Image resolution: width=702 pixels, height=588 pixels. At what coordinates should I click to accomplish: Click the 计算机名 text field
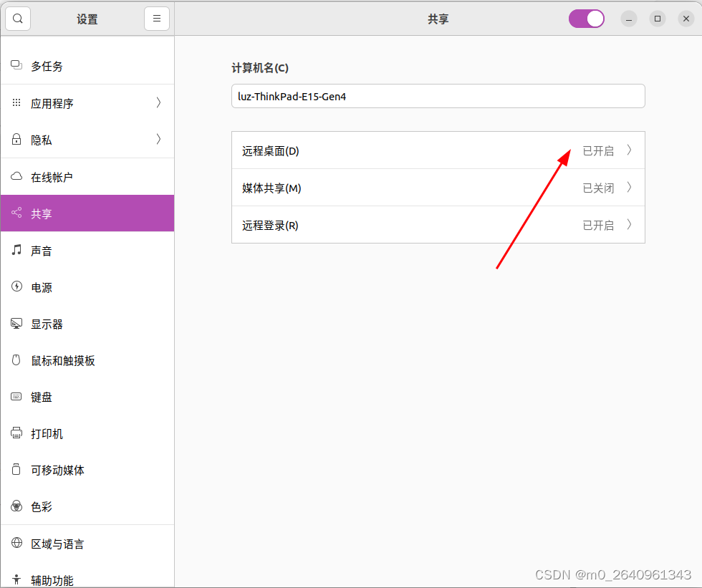(438, 96)
